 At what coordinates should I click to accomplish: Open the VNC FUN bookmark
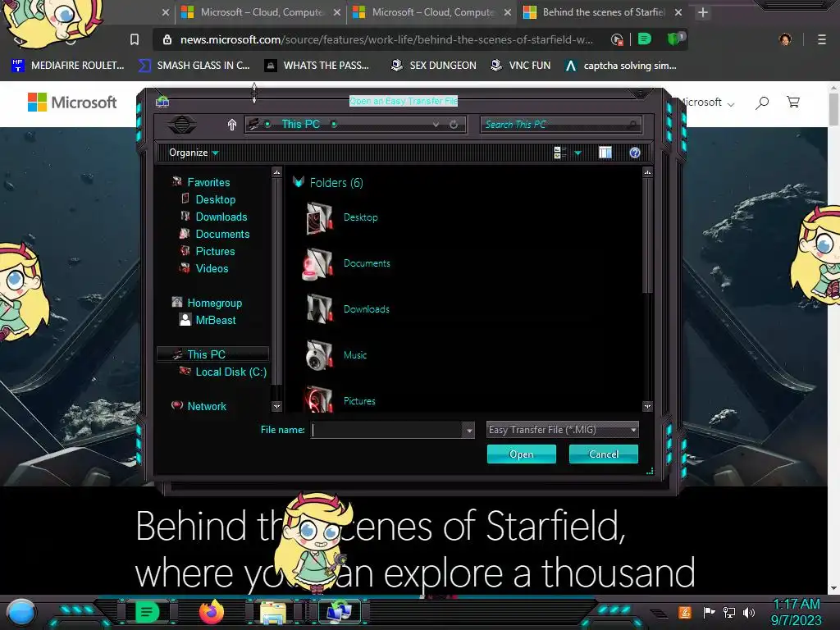click(x=520, y=66)
